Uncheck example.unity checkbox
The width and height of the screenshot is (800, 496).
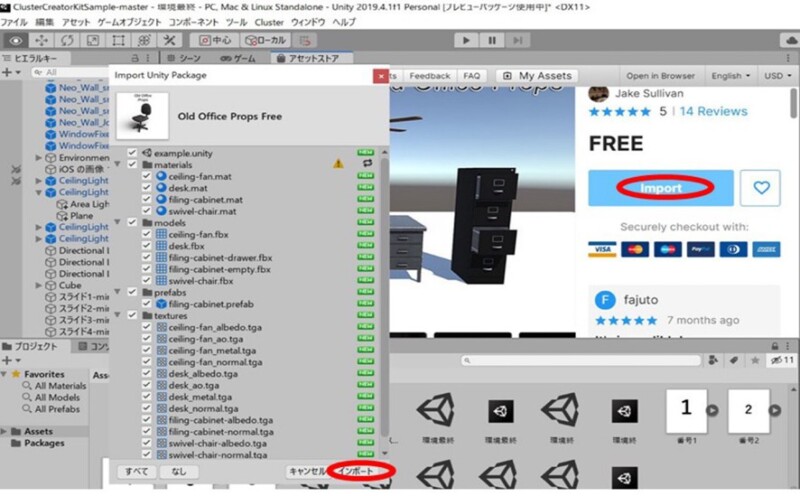132,153
